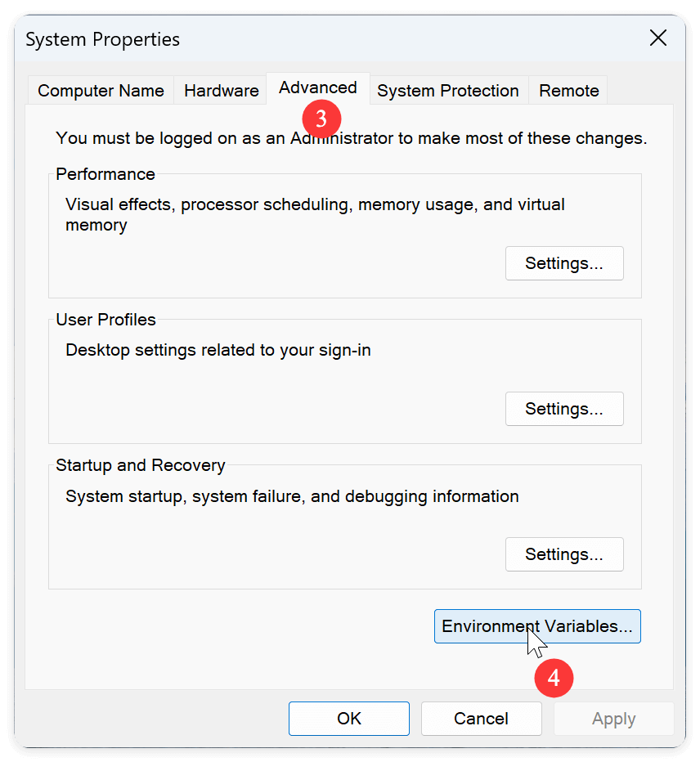Image resolution: width=700 pixels, height=762 pixels.
Task: Click the red step 3 marker
Action: tap(320, 119)
